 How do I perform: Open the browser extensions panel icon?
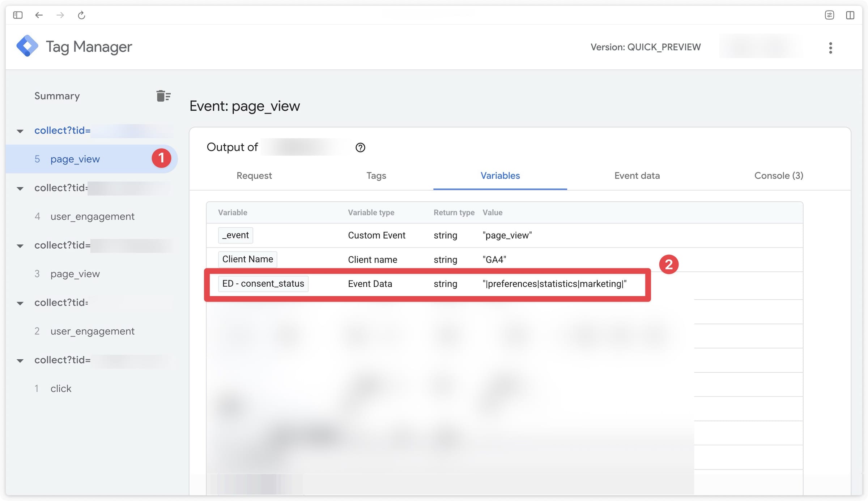[829, 15]
